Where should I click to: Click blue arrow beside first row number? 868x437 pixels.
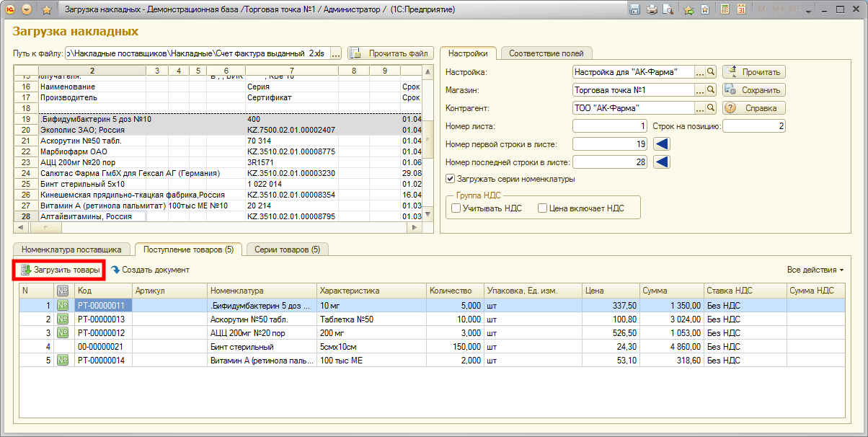coord(662,144)
